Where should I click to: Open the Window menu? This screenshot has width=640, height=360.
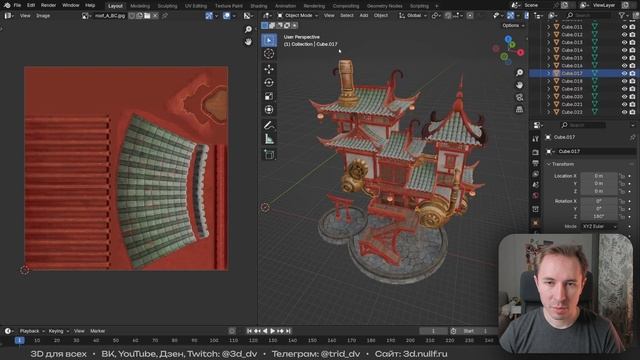pyautogui.click(x=71, y=5)
